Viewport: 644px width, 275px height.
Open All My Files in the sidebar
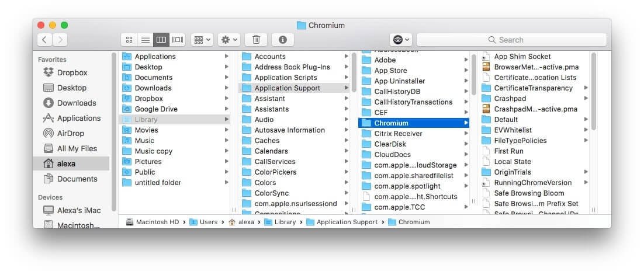(72, 148)
